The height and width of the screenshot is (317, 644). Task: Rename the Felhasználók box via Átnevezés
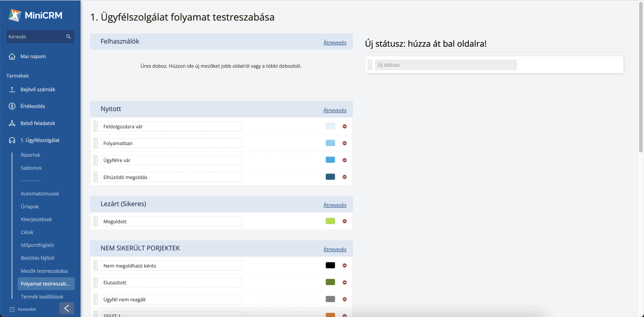[335, 42]
